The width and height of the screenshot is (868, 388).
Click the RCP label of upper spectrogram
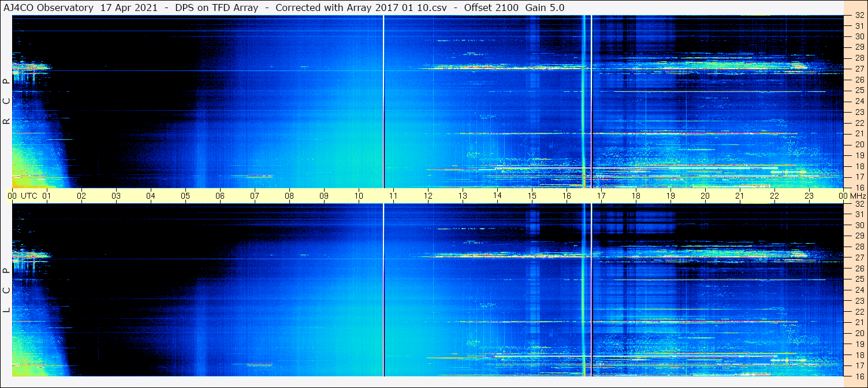pos(6,102)
